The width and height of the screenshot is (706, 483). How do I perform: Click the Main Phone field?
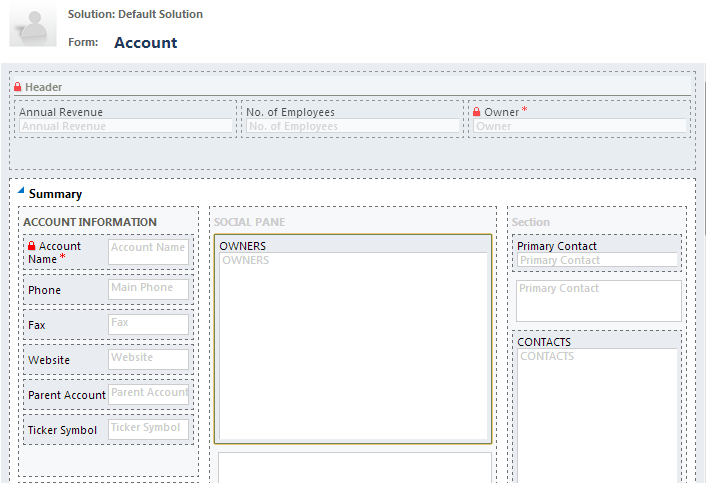tap(148, 288)
